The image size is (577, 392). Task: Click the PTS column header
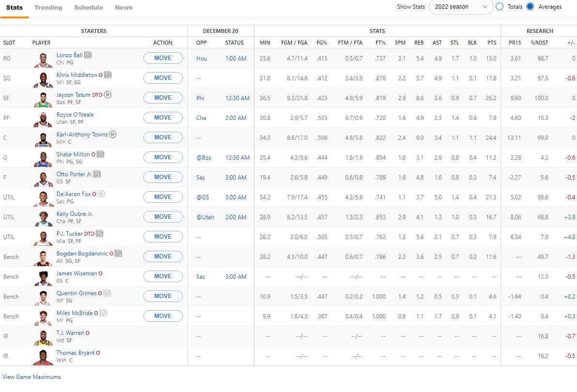pyautogui.click(x=492, y=43)
